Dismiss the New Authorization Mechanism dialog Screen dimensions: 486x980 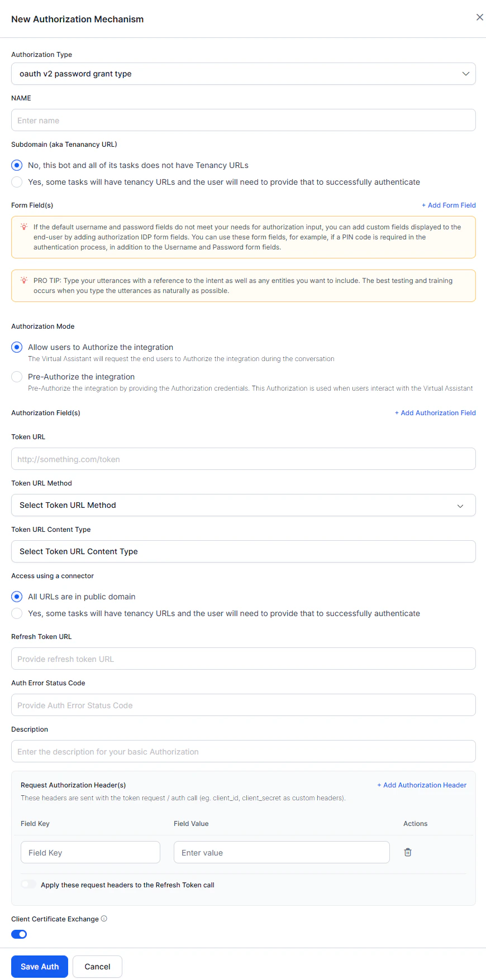[479, 17]
